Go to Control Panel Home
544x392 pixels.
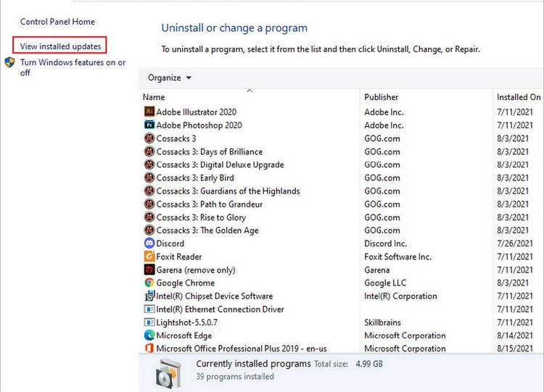pos(57,22)
